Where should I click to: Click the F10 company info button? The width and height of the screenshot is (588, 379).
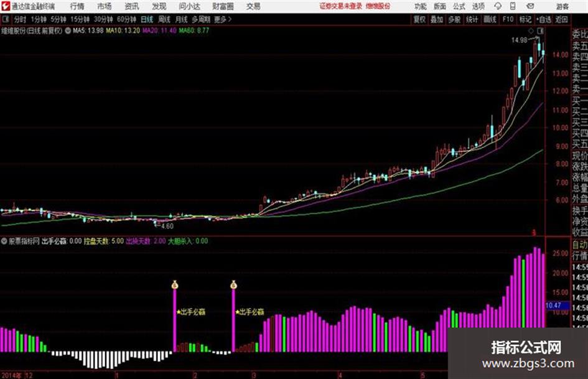(508, 19)
